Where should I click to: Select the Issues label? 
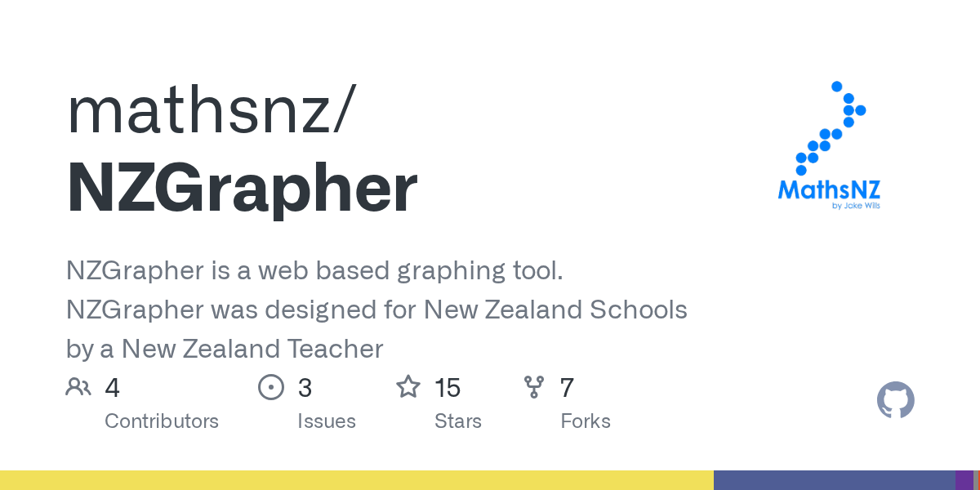point(327,421)
